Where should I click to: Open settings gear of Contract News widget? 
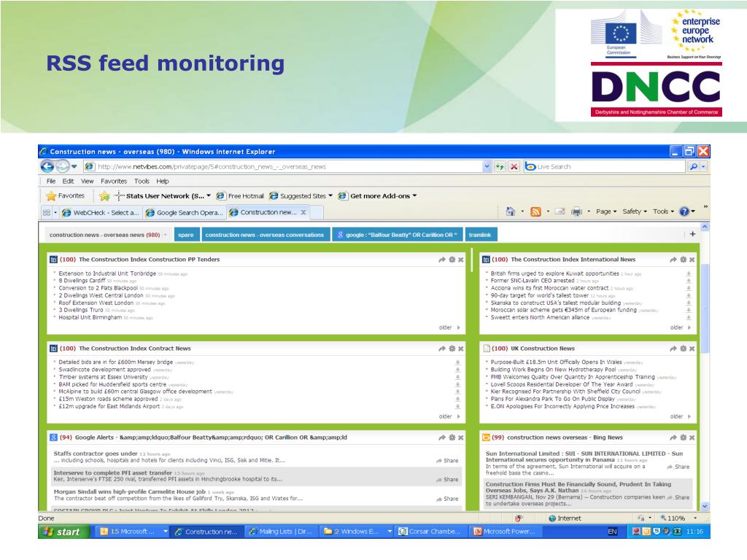click(452, 349)
